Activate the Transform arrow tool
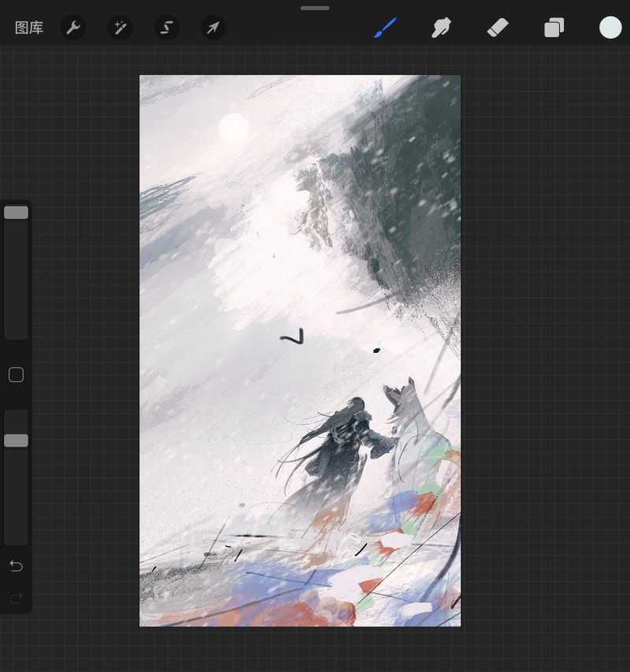The height and width of the screenshot is (672, 630). tap(213, 28)
